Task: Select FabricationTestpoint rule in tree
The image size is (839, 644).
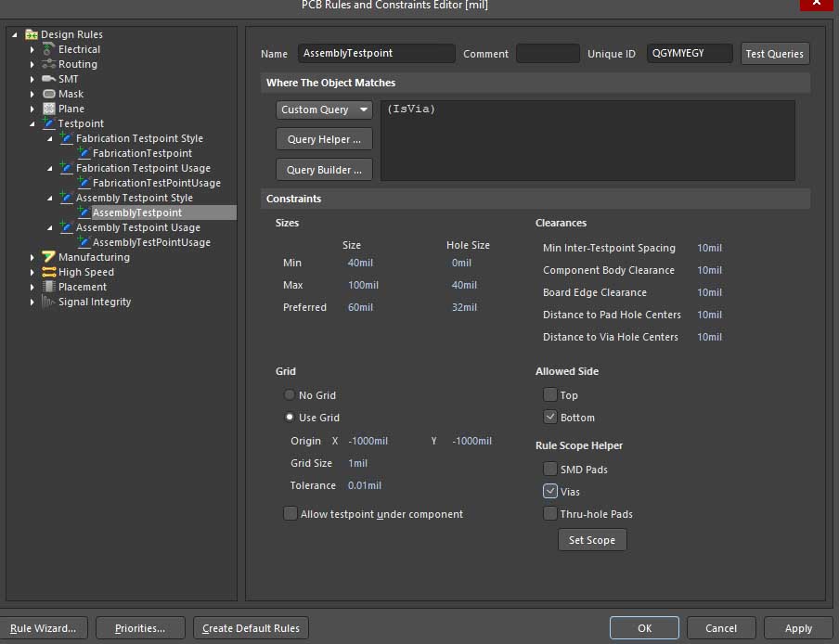Action: [142, 153]
